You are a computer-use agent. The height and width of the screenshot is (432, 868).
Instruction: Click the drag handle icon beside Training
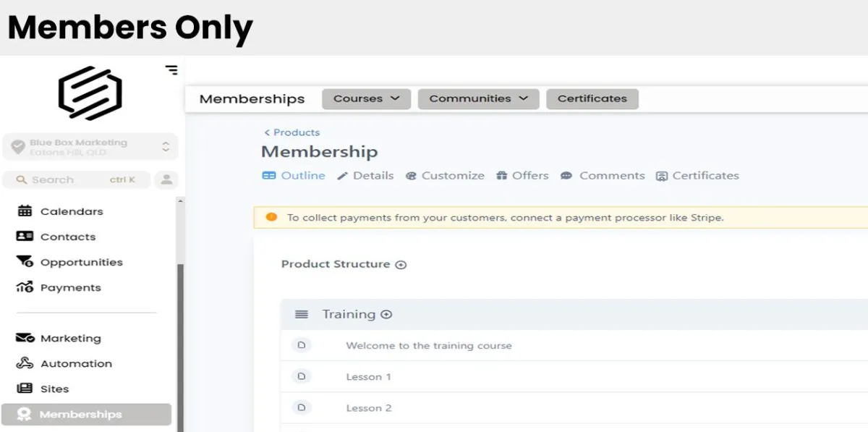tap(302, 314)
